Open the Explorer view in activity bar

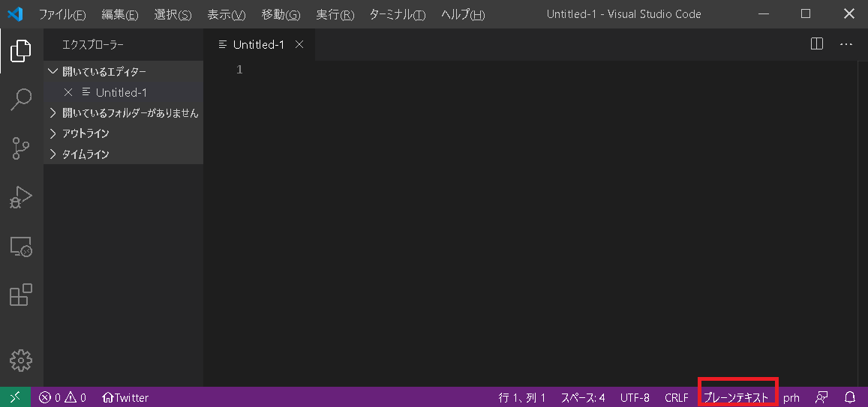[x=21, y=51]
